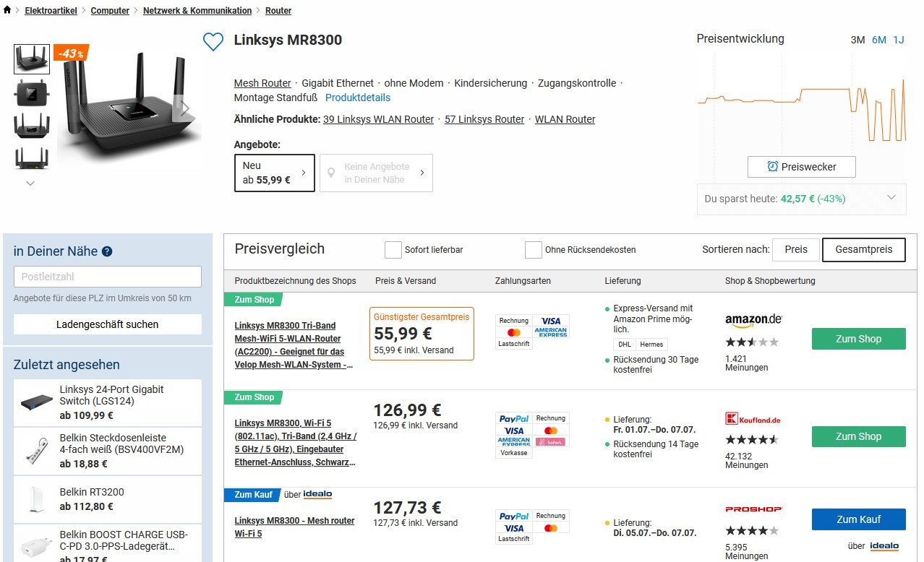Switch price history to 6M
924x562 pixels.
[879, 40]
